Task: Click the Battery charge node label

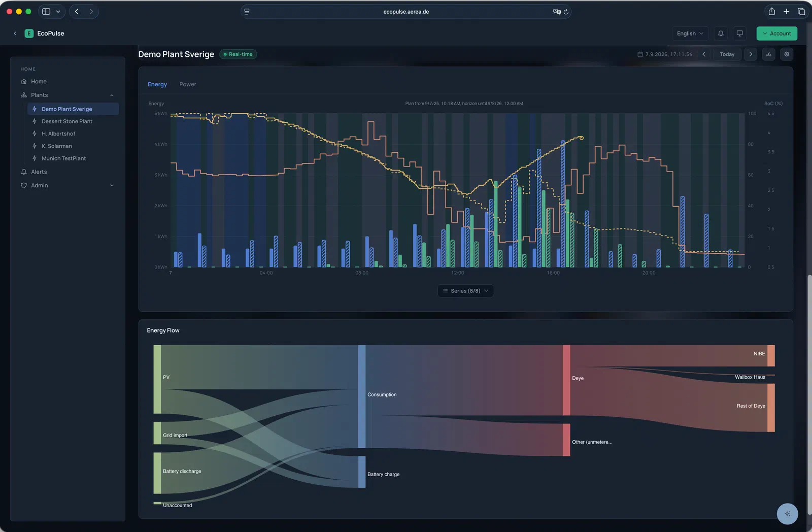Action: pos(383,475)
